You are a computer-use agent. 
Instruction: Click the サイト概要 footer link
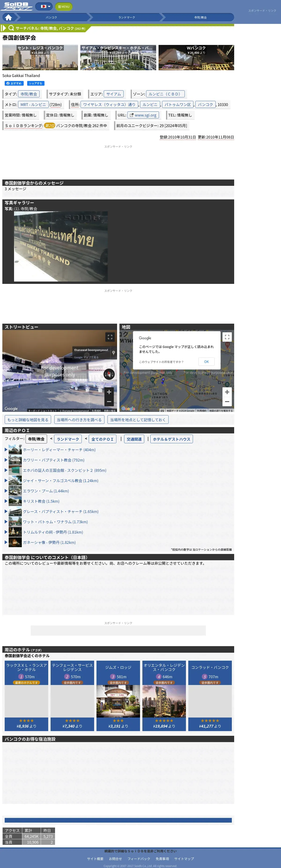tap(95, 859)
